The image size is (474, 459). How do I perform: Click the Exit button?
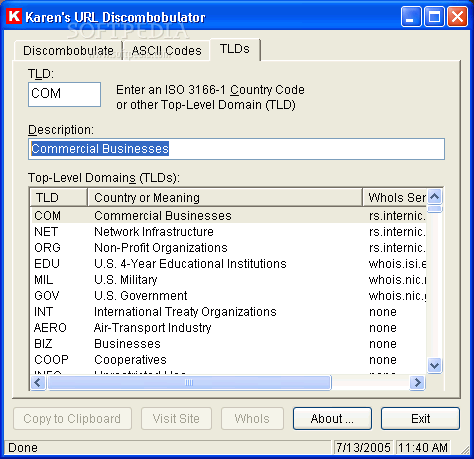[x=420, y=419]
